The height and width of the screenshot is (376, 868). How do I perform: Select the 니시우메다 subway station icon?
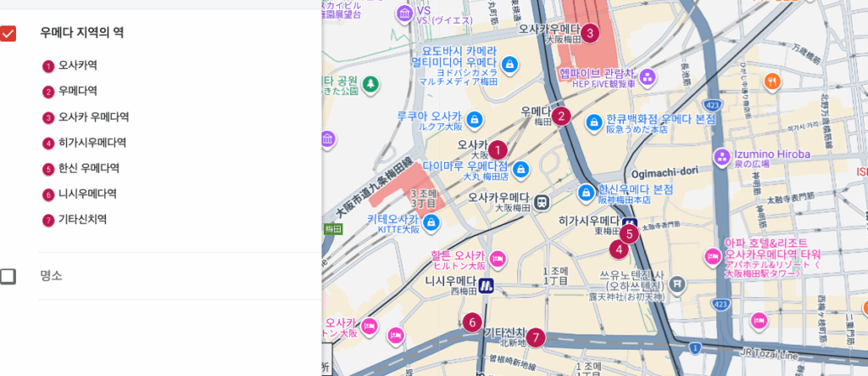click(x=486, y=286)
